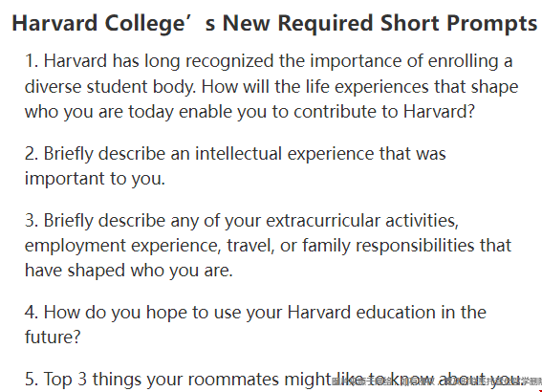Click prompt 2 about an intellectual experience

pos(235,166)
